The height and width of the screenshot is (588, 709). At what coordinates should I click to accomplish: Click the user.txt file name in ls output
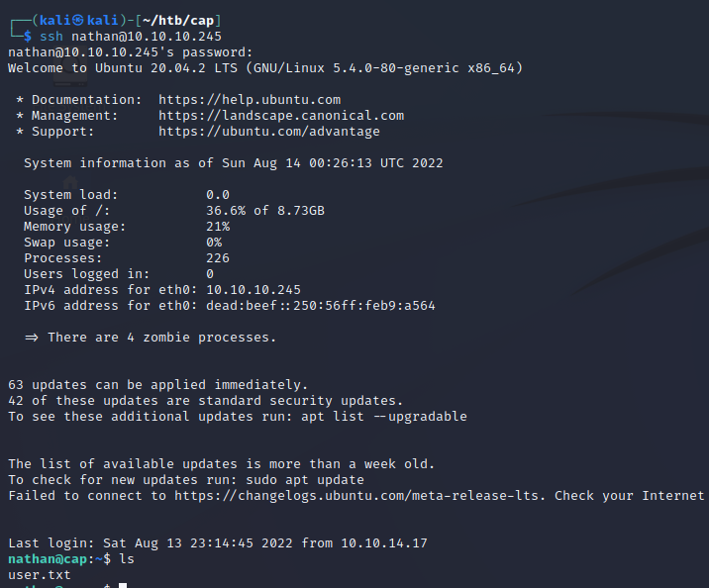(40, 575)
